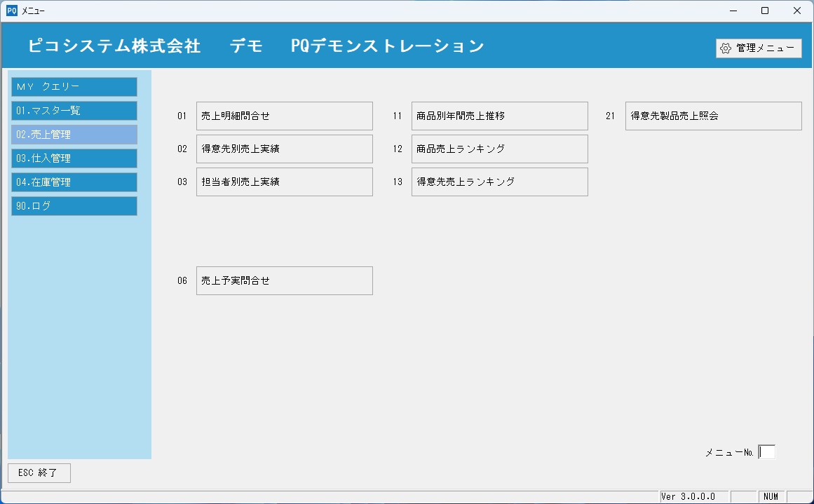This screenshot has width=814, height=504.
Task: Switch to 03.仕入管理 category
Action: [x=74, y=158]
